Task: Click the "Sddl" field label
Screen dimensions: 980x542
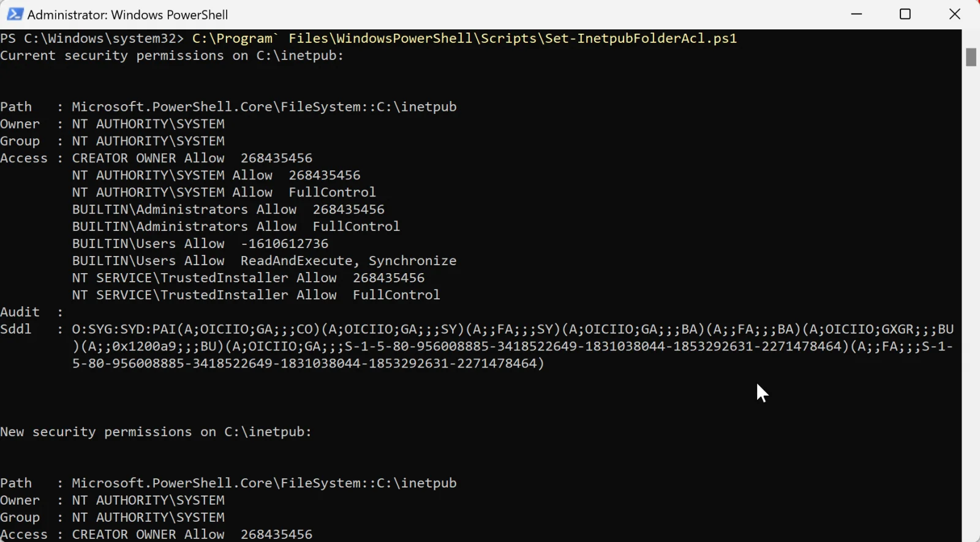Action: pyautogui.click(x=16, y=329)
